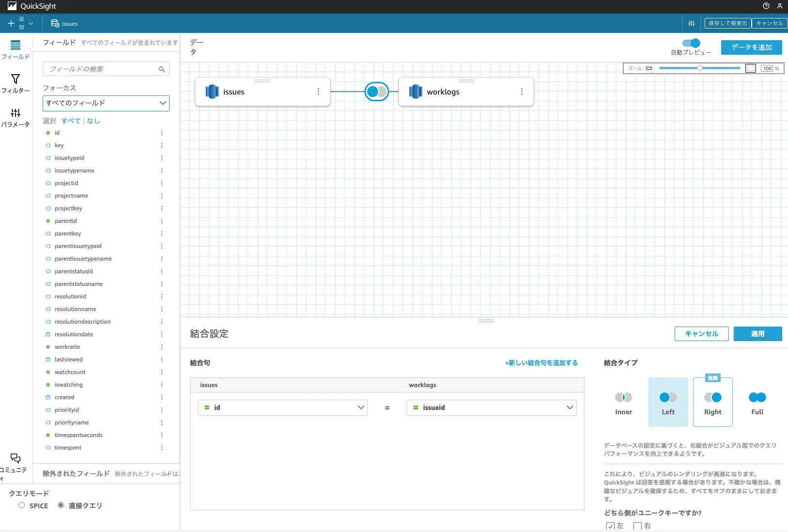Open the Filter (フィルター) sidebar panel
The image size is (788, 532).
(x=16, y=84)
